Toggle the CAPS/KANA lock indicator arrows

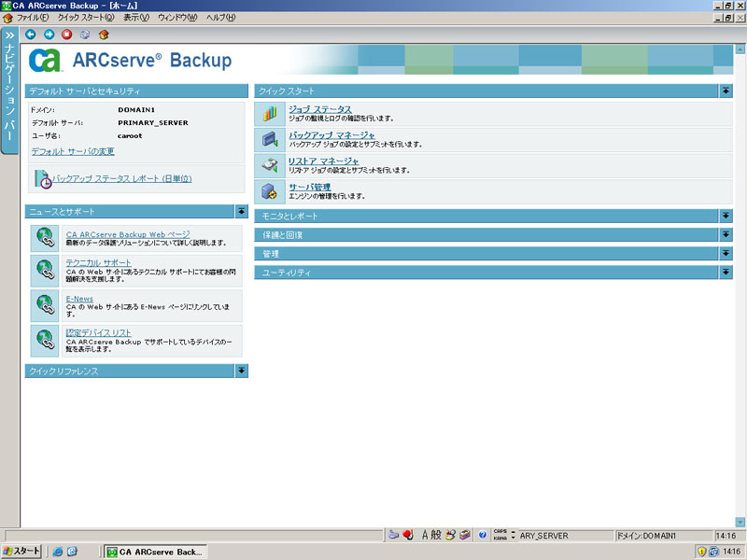tap(513, 535)
